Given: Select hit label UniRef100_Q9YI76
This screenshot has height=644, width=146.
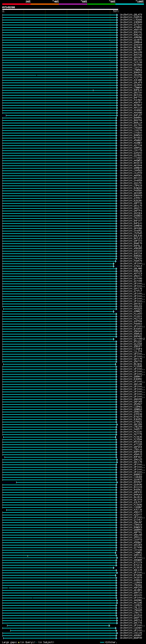Looking at the screenshot, I should 131,289.
